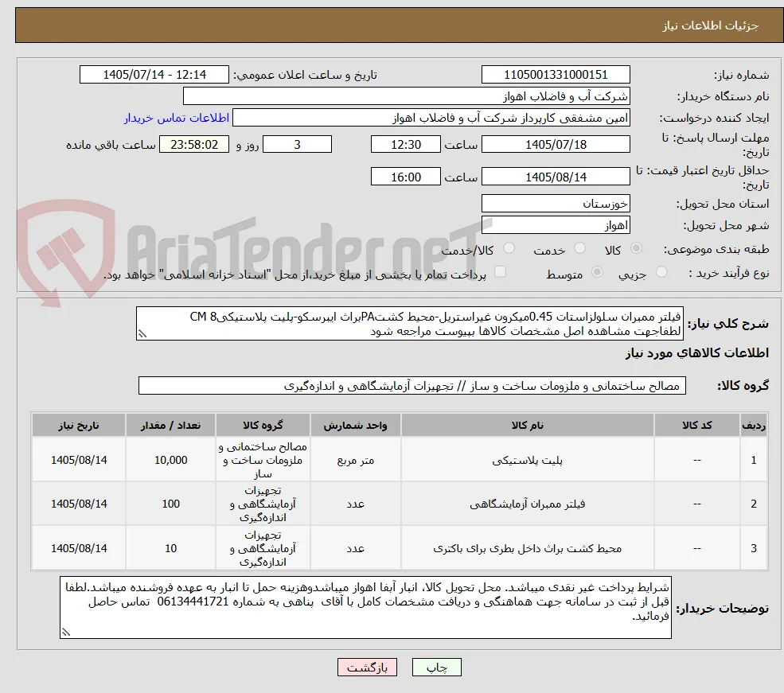Click the شماره نیاز number field

[556, 75]
